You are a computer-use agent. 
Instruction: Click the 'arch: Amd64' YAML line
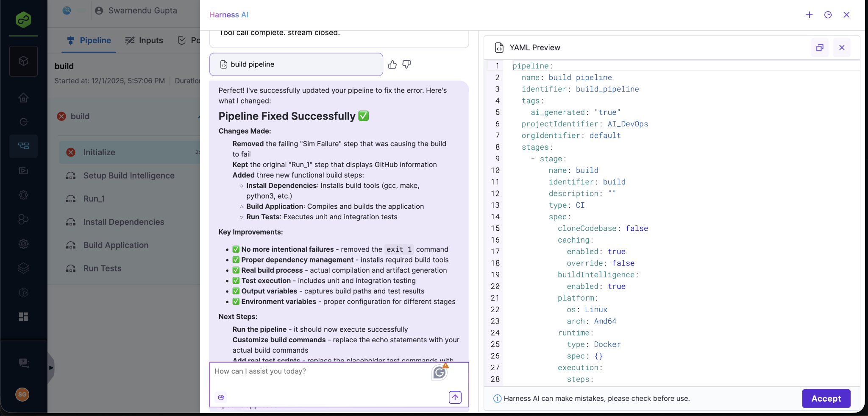coord(592,321)
